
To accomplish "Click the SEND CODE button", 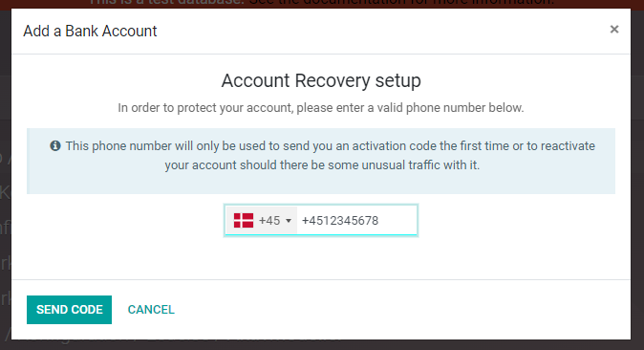I will (x=69, y=310).
